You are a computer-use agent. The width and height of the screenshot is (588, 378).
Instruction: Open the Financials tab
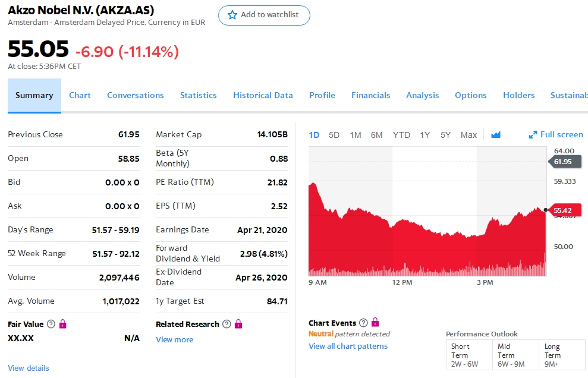[x=370, y=95]
